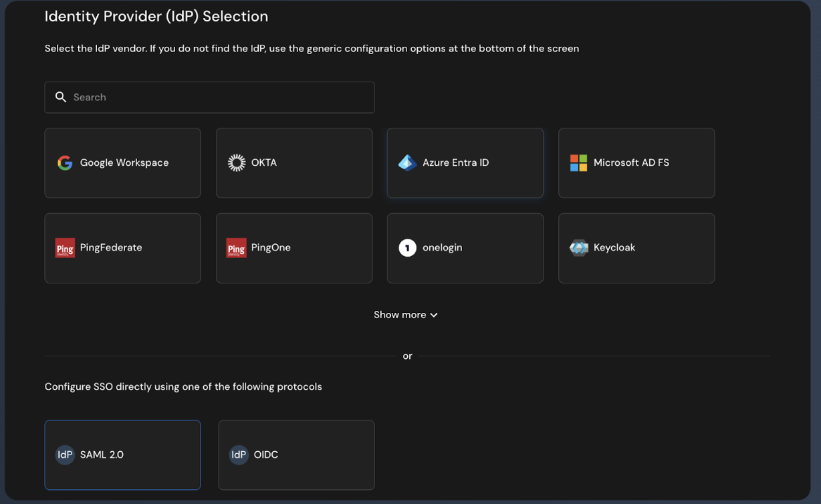Viewport: 821px width, 504px height.
Task: Choose the PingOne provider card
Action: pos(294,248)
